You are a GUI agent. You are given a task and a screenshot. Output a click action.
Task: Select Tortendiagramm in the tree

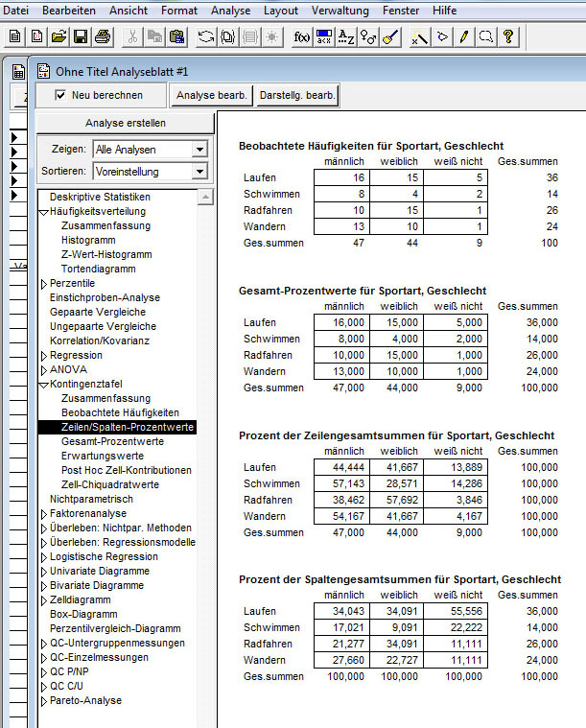(x=99, y=269)
